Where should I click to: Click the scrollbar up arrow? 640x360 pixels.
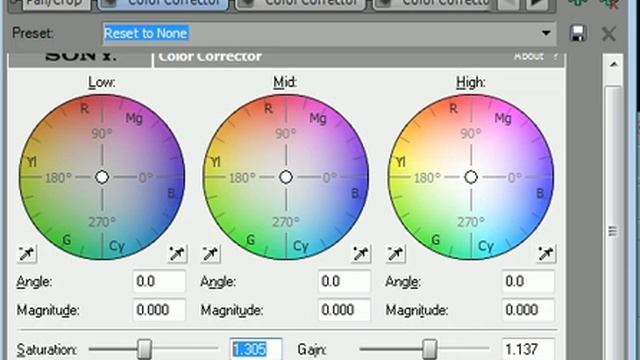pyautogui.click(x=613, y=65)
